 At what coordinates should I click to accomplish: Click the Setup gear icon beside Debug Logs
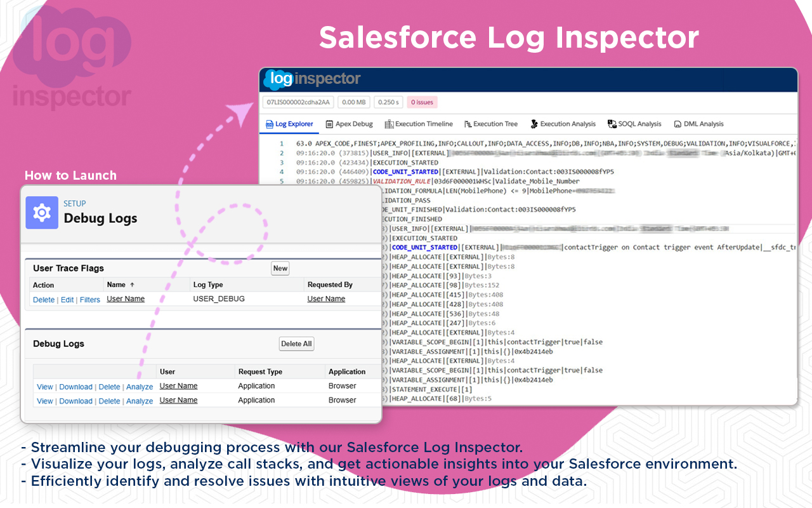42,213
